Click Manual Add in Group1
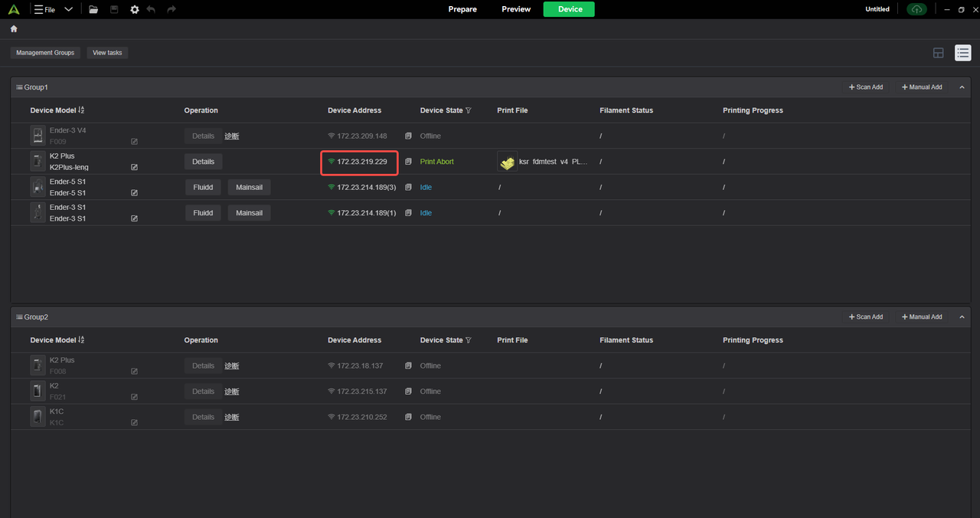 pyautogui.click(x=922, y=87)
